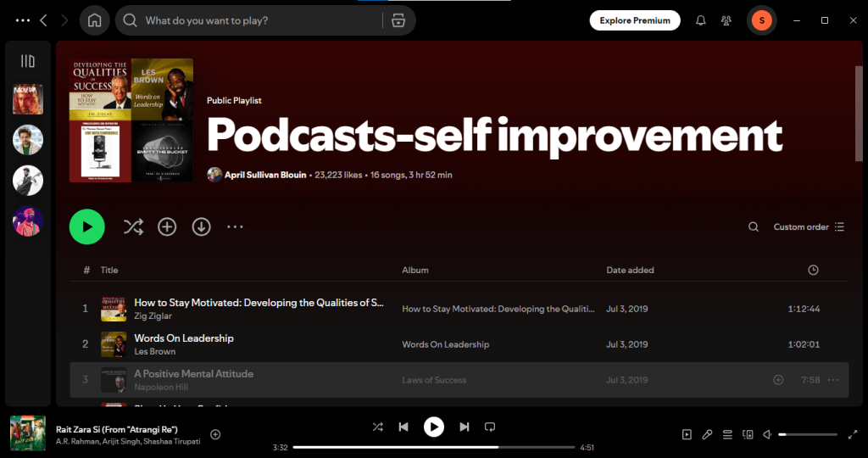868x458 pixels.
Task: Show lyrics with the microphone icon
Action: tap(707, 435)
